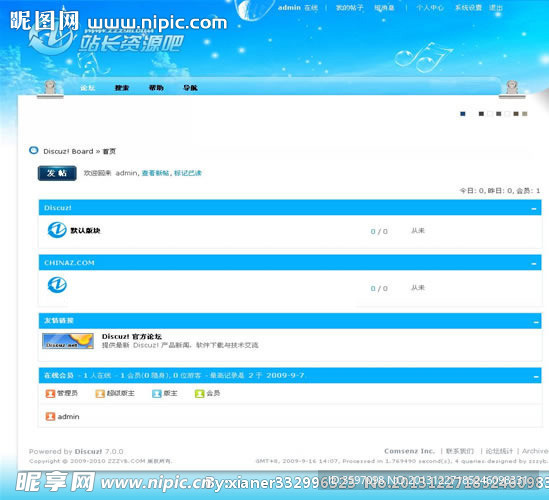Click the 今日: 0, 昨日: 0, 会员: 1 statistics text
The width and height of the screenshot is (549, 500).
(500, 191)
